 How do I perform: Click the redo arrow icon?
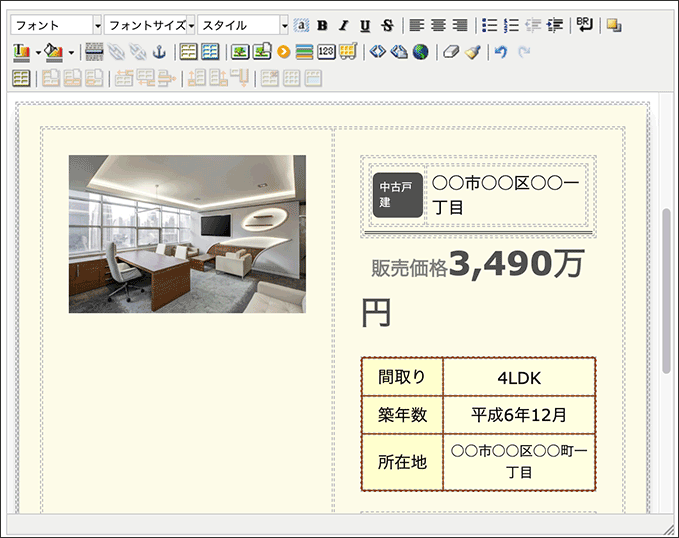click(x=524, y=52)
